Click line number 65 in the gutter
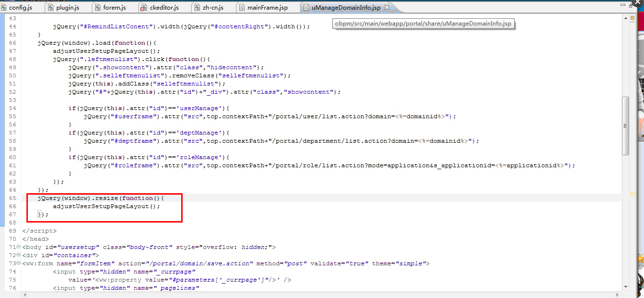Viewport: 644px width, 298px height. tap(12, 198)
